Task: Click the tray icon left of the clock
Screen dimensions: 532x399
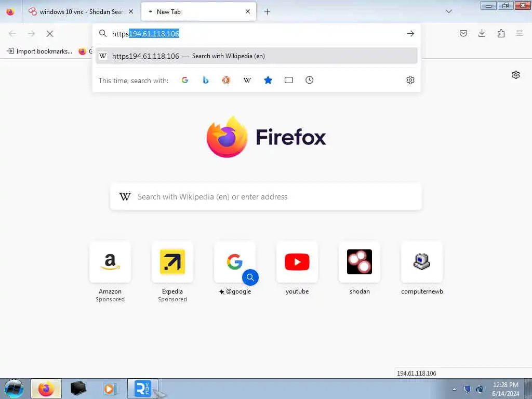Action: pyautogui.click(x=480, y=389)
